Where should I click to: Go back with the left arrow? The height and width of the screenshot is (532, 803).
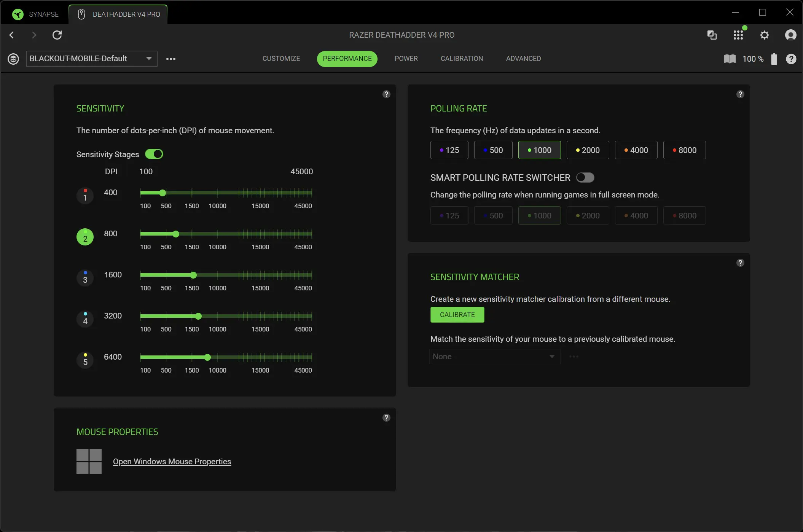pos(11,35)
